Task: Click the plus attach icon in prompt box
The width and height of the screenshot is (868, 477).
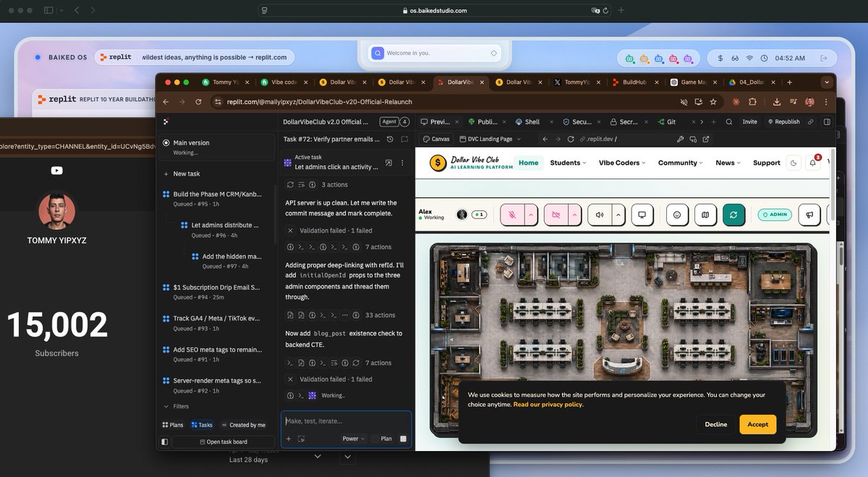Action: click(289, 439)
